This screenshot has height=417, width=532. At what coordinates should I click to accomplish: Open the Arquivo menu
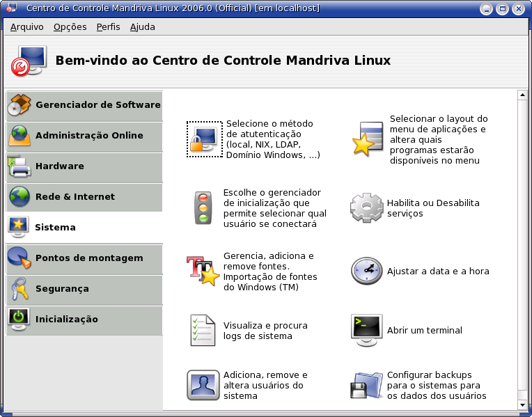26,27
